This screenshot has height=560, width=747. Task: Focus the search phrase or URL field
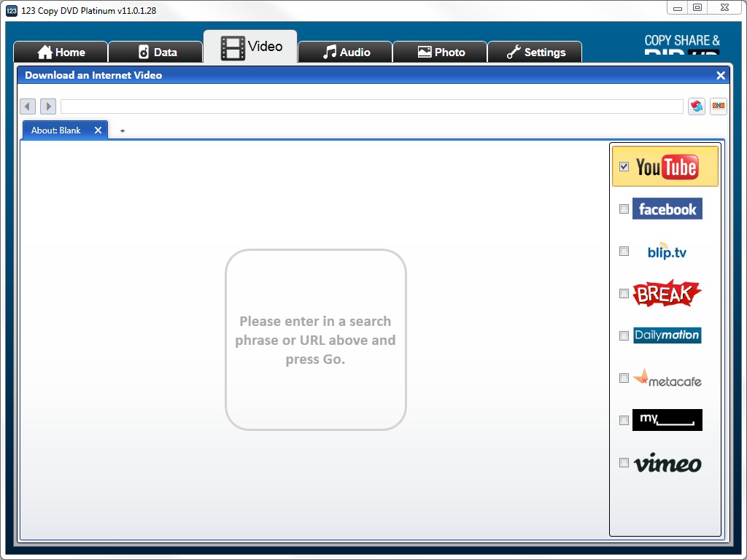(x=371, y=106)
